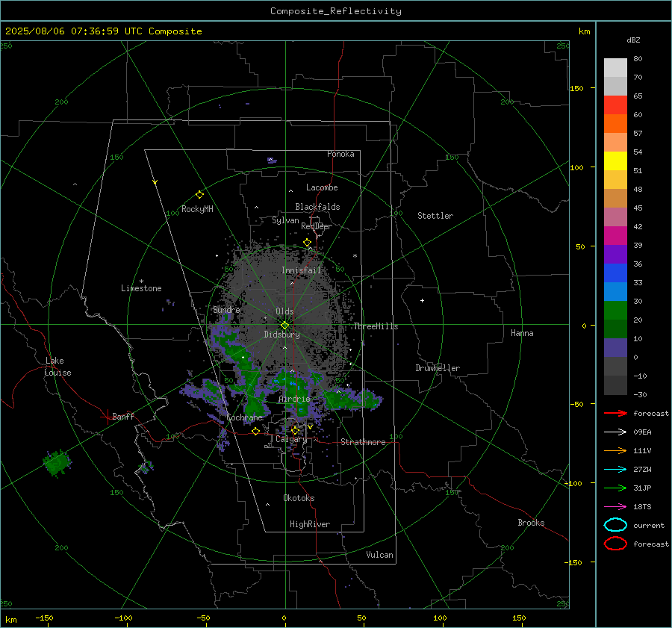
Task: Click the red forecast arrow legend icon
Action: point(615,413)
